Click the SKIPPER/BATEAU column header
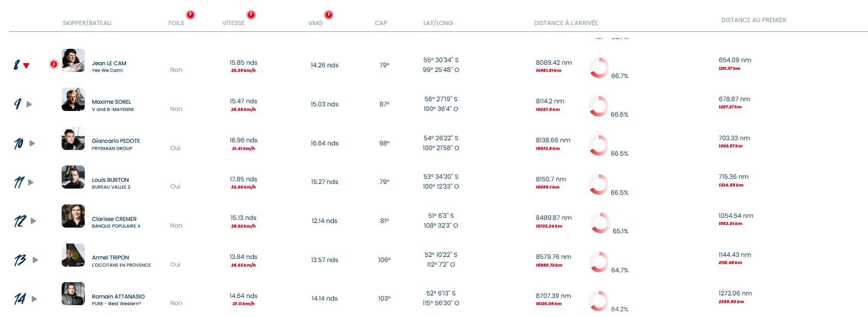Image resolution: width=868 pixels, height=317 pixels. [87, 23]
